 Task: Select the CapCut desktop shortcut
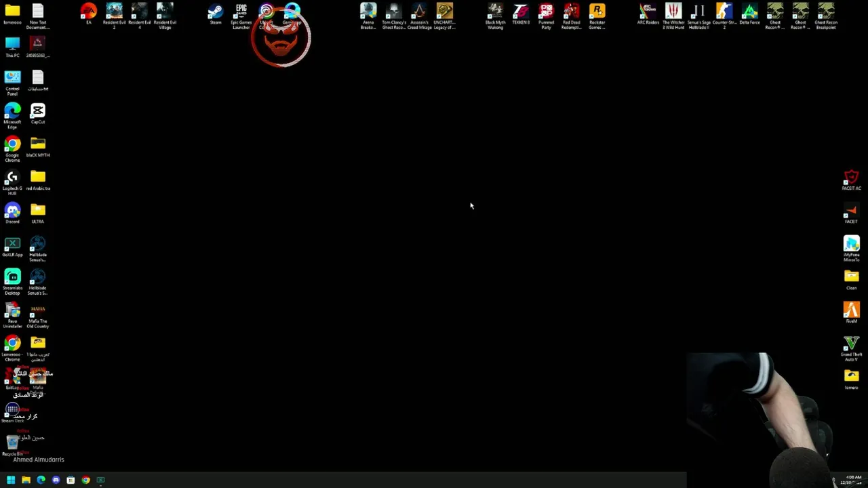(x=37, y=113)
